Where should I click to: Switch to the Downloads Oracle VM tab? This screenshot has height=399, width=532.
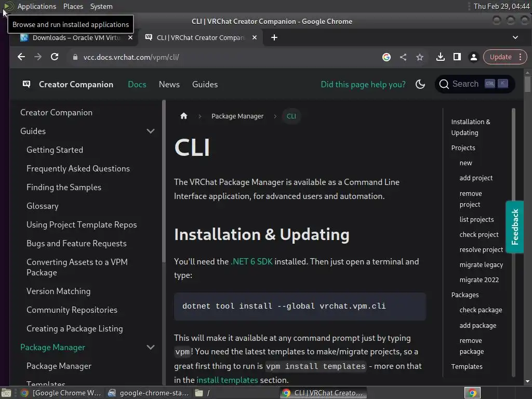(x=76, y=37)
